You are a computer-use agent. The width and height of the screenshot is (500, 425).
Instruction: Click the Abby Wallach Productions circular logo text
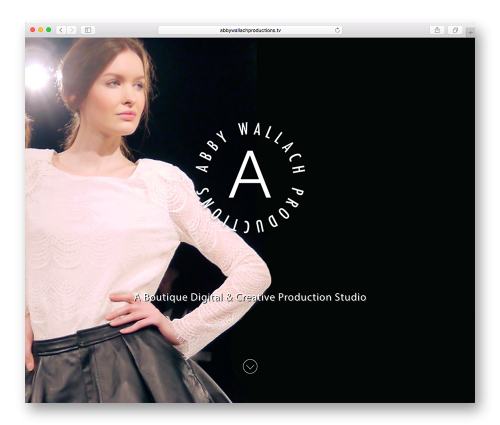[x=250, y=177]
